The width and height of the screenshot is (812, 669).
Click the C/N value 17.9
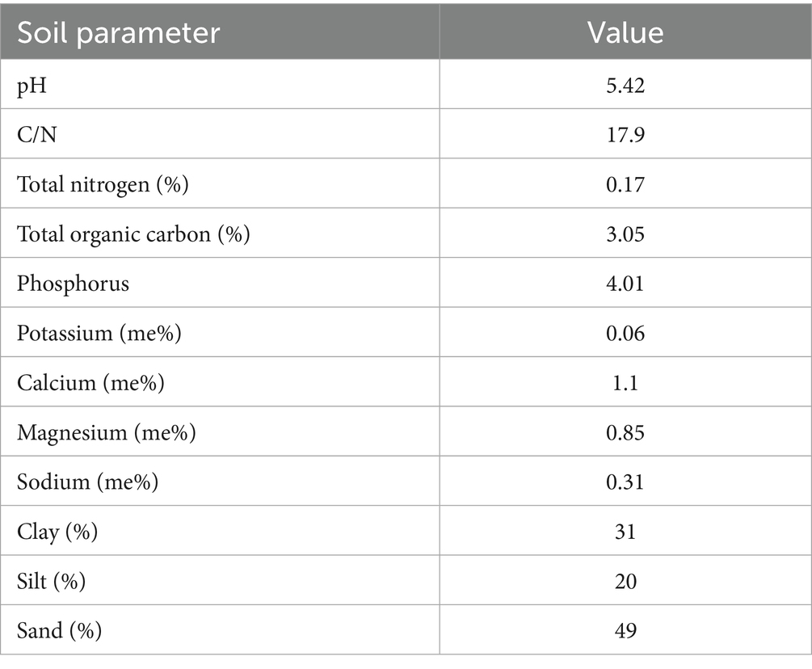(625, 135)
